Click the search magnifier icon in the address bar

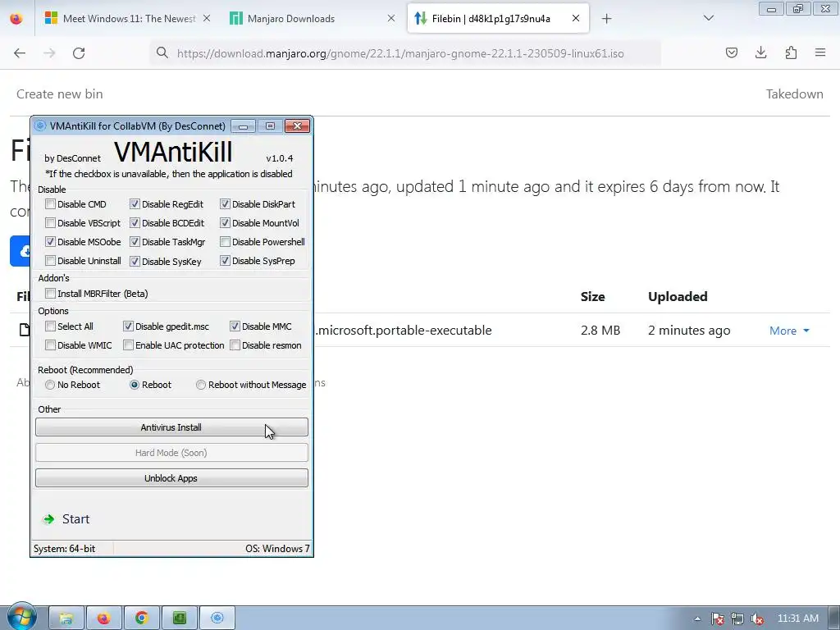[162, 52]
